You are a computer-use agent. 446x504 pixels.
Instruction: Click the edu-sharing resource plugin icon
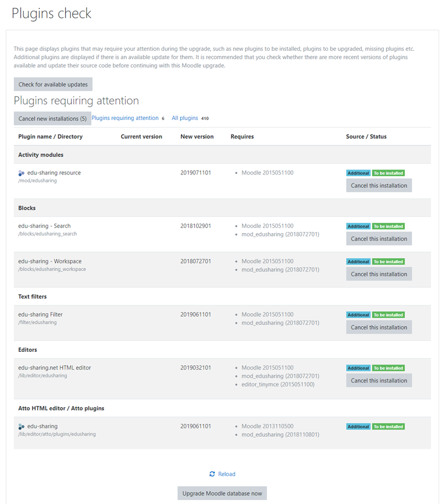tap(21, 173)
